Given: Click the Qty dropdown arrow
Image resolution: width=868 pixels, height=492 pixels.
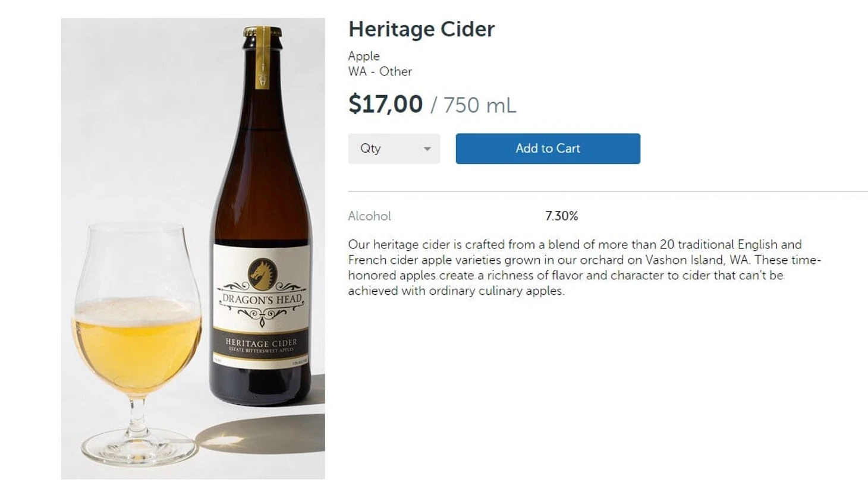Looking at the screenshot, I should pyautogui.click(x=427, y=149).
